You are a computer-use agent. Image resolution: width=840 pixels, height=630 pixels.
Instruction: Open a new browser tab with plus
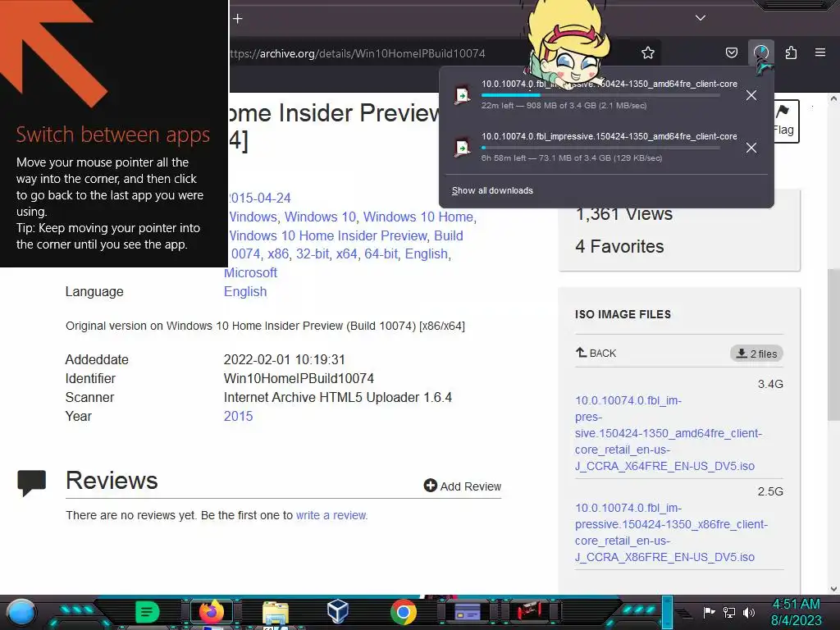click(238, 19)
